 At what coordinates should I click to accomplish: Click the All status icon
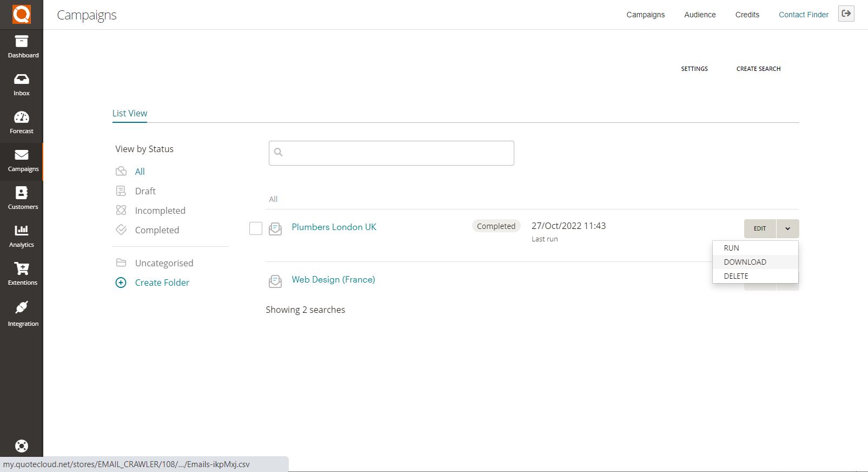click(121, 172)
